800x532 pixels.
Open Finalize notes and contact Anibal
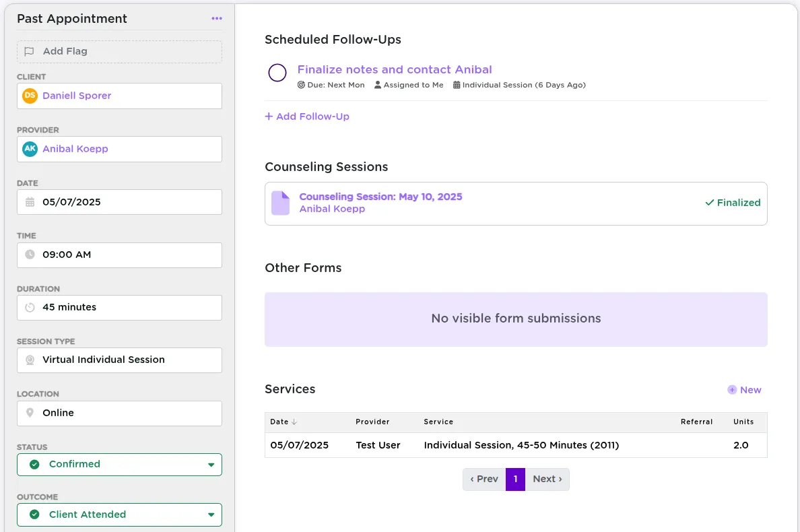[394, 69]
